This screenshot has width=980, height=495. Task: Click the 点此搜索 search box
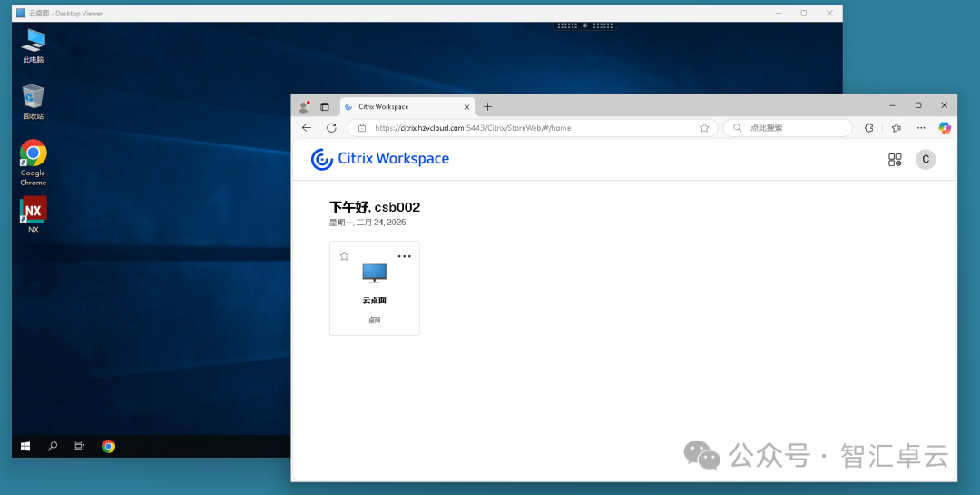[x=789, y=128]
